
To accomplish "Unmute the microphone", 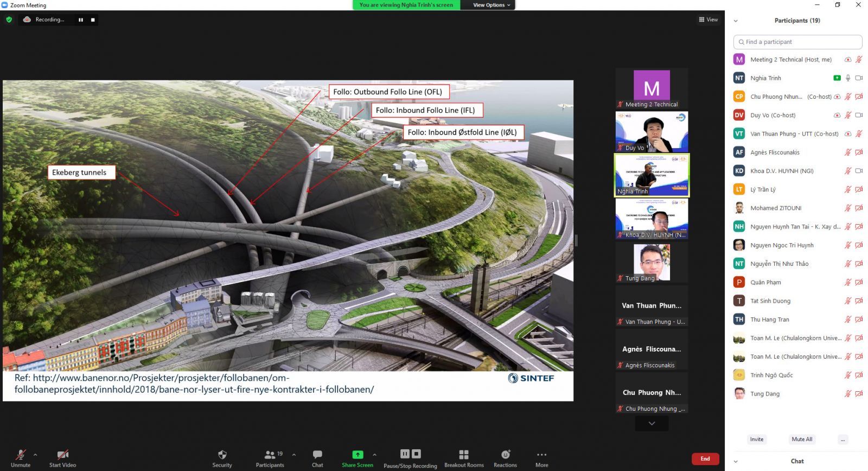I will point(21,455).
